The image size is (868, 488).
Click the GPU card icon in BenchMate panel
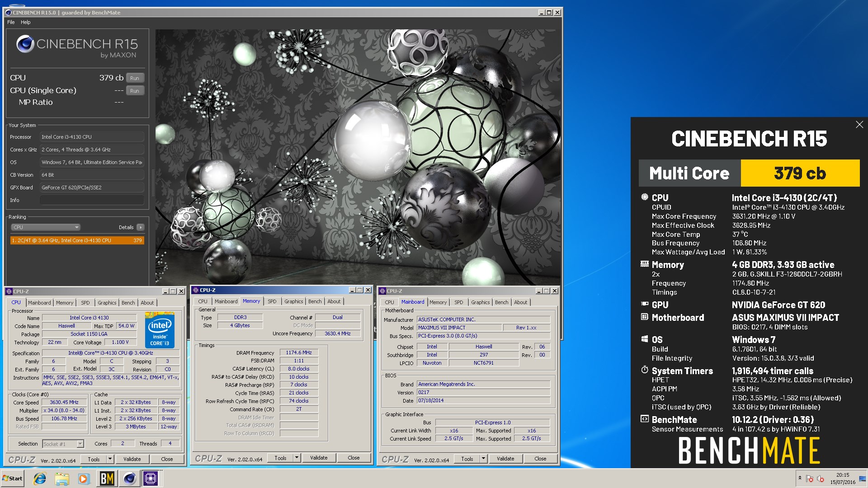645,304
